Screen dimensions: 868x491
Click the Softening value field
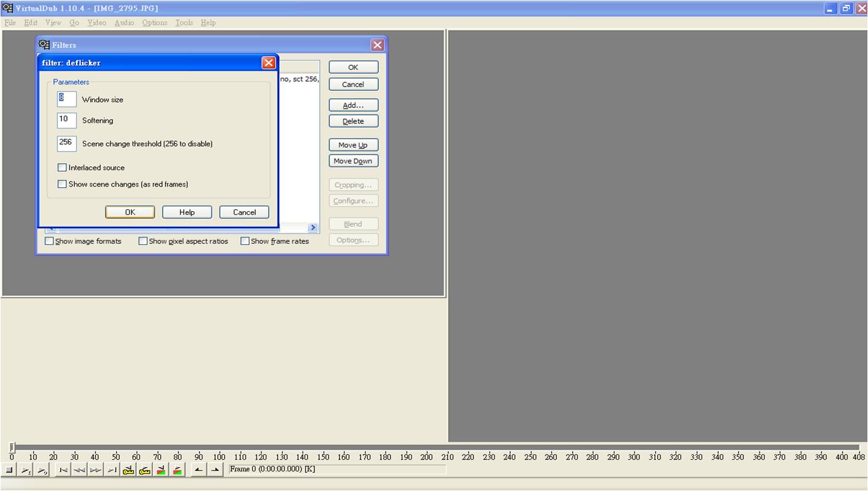click(67, 120)
